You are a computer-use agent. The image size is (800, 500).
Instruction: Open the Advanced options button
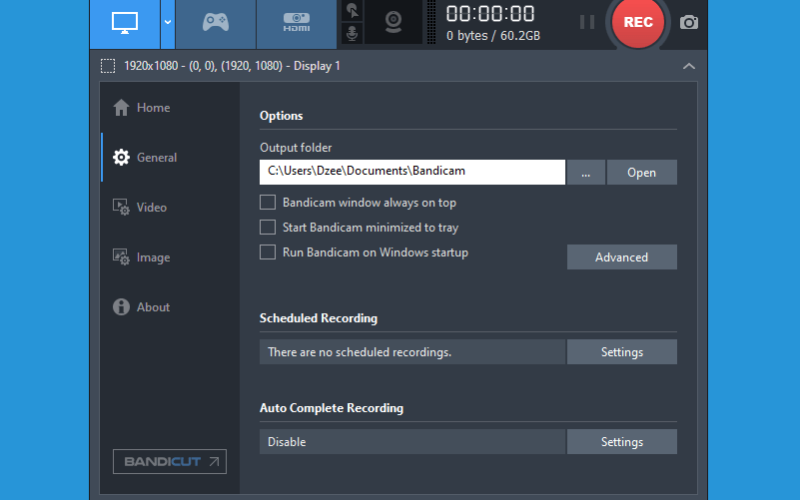622,257
